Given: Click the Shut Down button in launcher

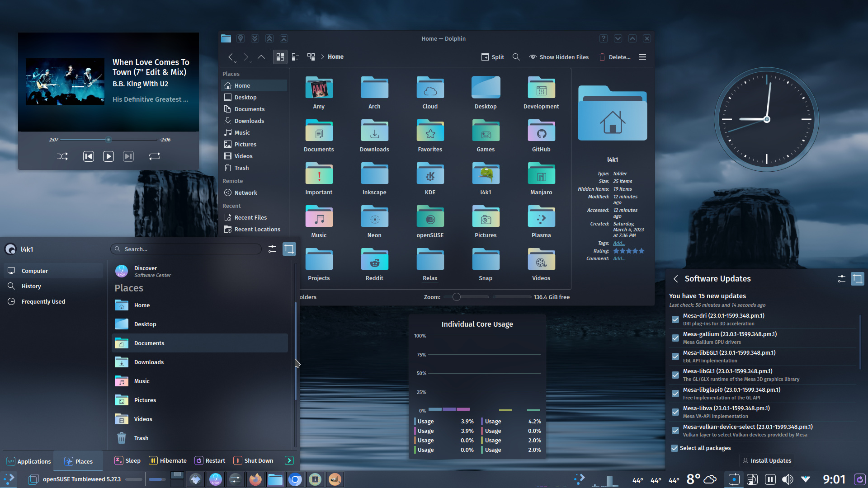Looking at the screenshot, I should pos(253,460).
